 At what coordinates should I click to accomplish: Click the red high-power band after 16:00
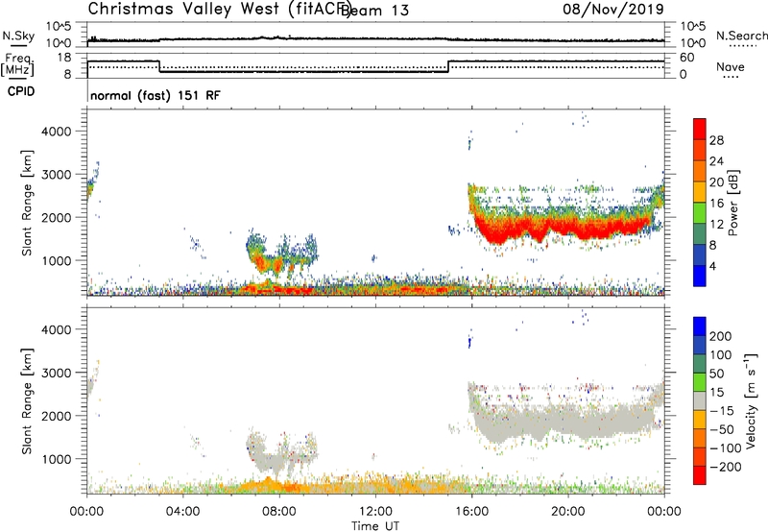[x=564, y=227]
